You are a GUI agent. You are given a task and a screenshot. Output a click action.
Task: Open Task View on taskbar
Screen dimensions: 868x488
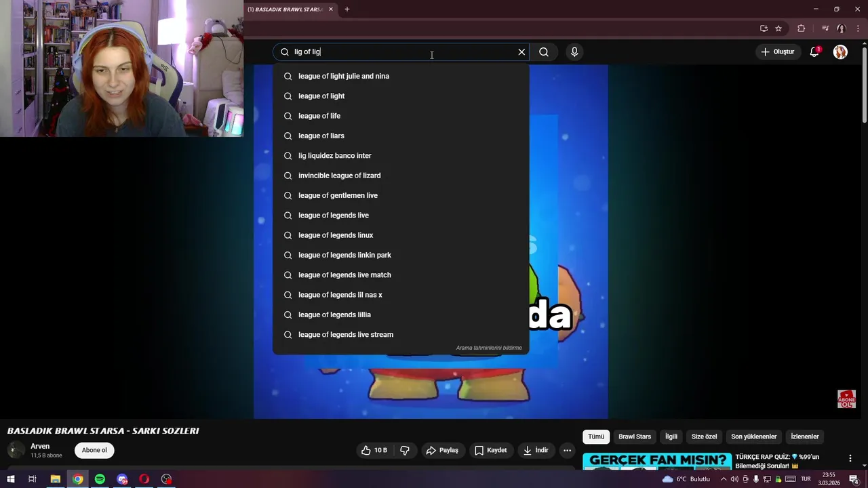32,479
